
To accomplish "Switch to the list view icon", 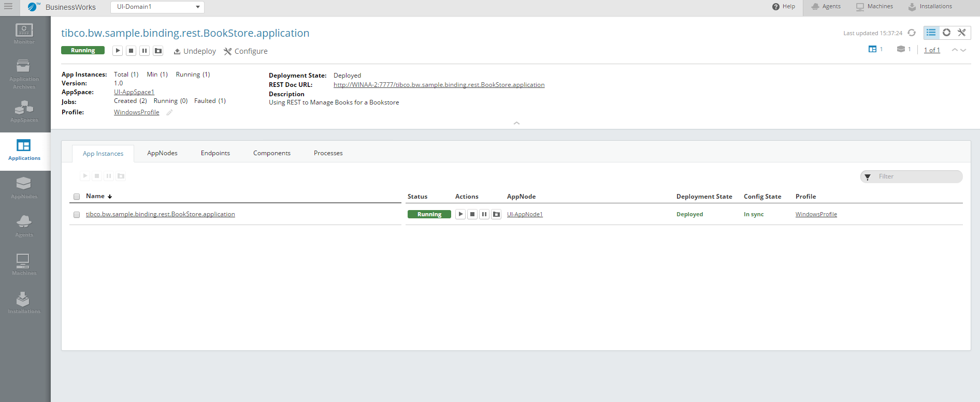I will click(931, 33).
